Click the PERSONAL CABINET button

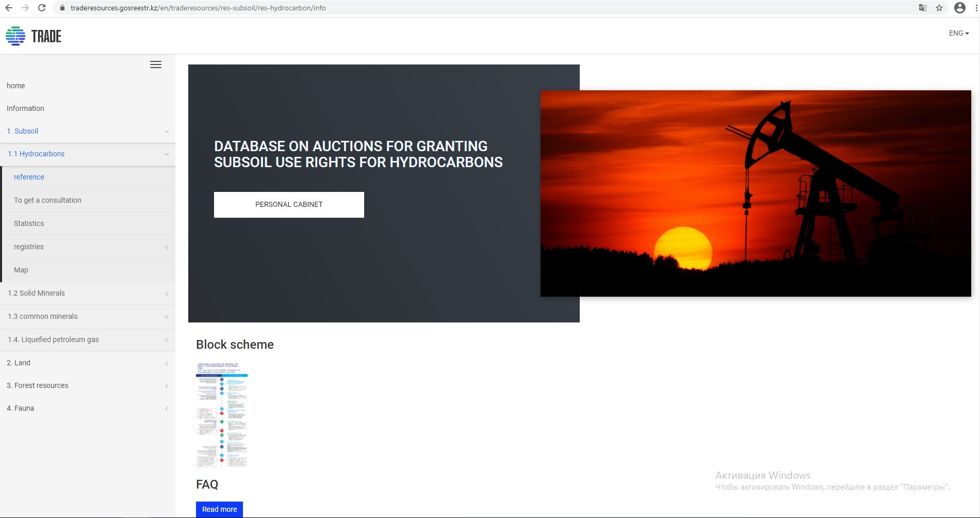click(289, 204)
